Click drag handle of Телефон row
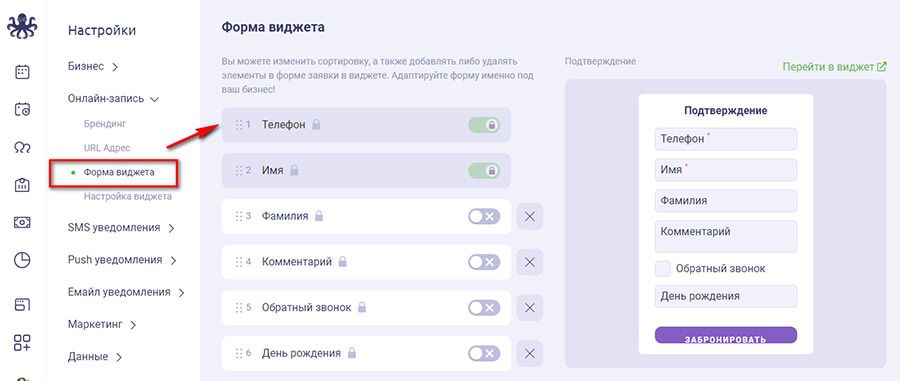 (239, 125)
